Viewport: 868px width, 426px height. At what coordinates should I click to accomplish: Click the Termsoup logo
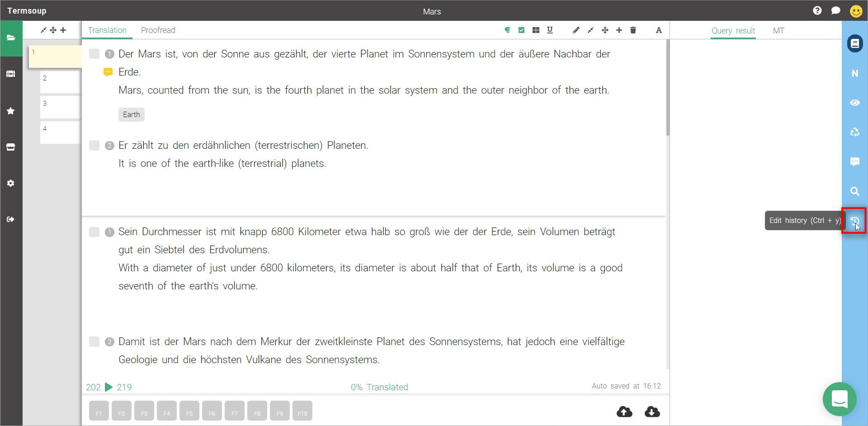[27, 11]
